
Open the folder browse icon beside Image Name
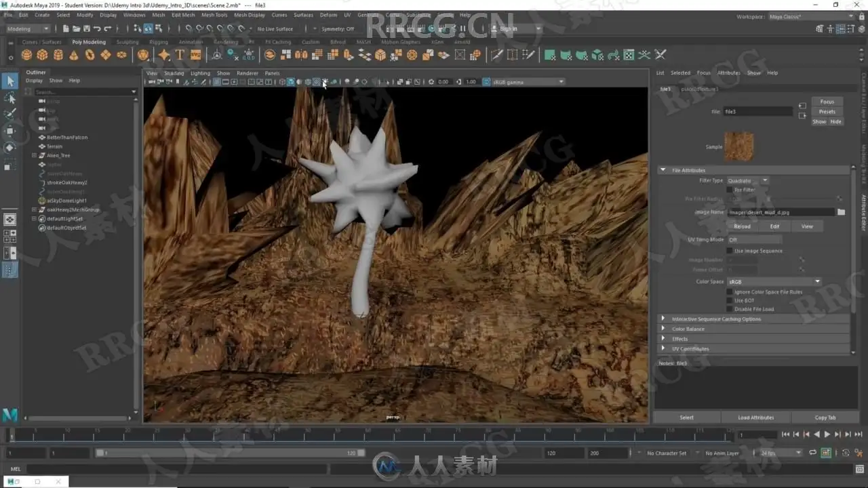click(841, 212)
